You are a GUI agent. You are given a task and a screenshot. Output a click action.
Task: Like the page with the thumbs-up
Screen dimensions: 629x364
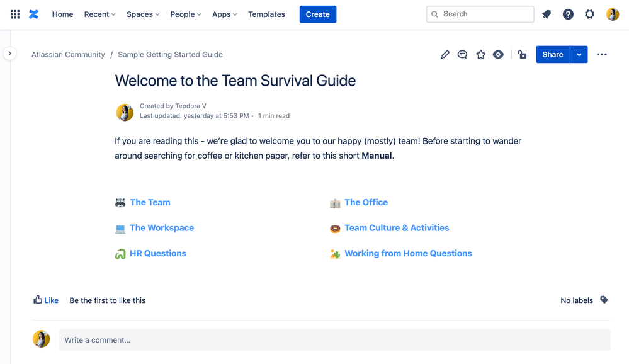point(45,300)
